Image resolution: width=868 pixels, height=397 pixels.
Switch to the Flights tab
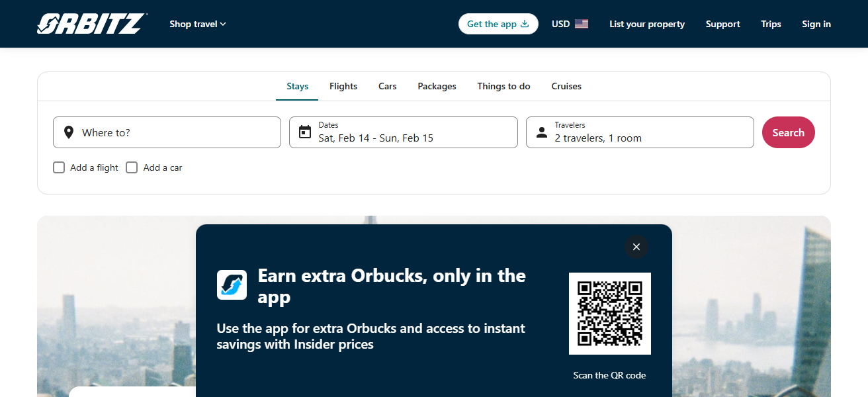[x=343, y=86]
